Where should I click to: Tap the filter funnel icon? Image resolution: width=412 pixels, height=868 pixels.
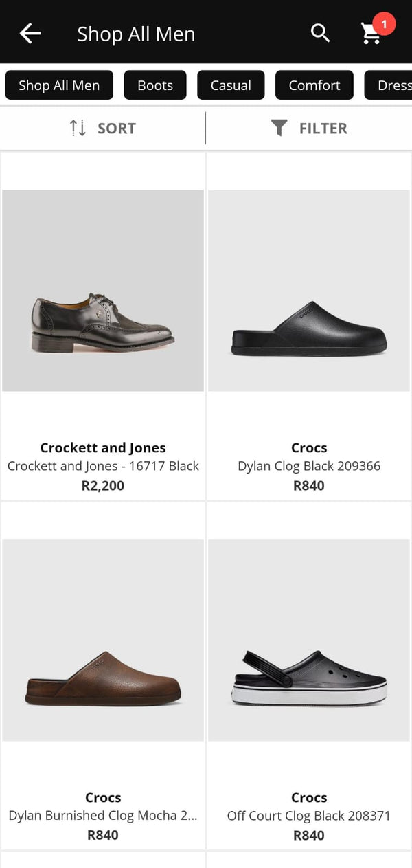coord(279,128)
